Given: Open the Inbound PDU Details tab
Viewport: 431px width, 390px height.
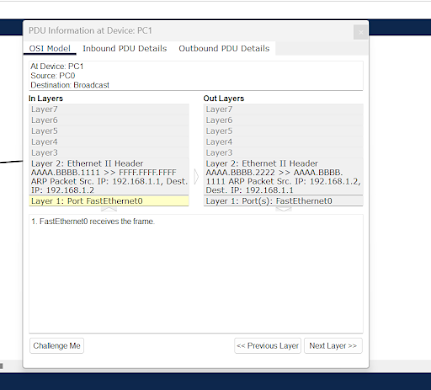Looking at the screenshot, I should [125, 48].
